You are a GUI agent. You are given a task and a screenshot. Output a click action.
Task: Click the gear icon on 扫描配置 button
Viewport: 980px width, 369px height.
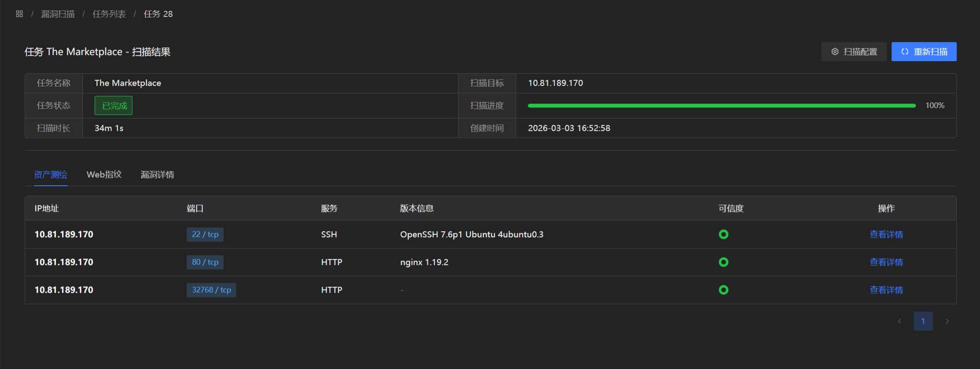tap(835, 52)
